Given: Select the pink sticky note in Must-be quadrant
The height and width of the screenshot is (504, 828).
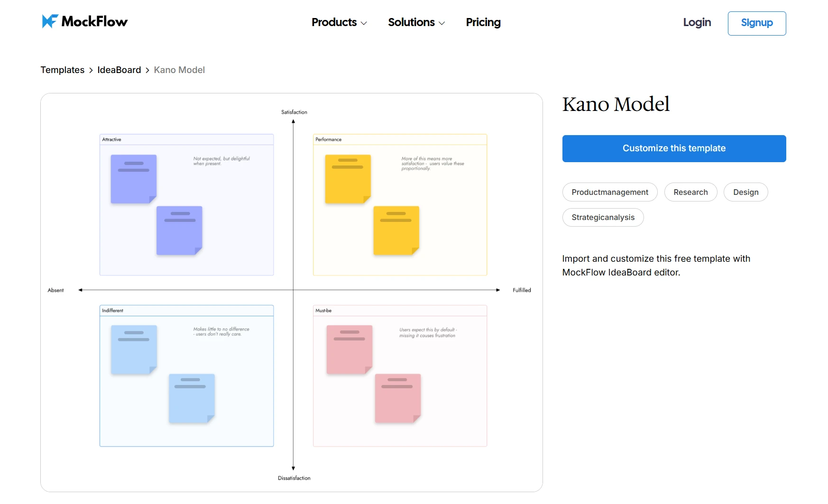Looking at the screenshot, I should tap(350, 350).
